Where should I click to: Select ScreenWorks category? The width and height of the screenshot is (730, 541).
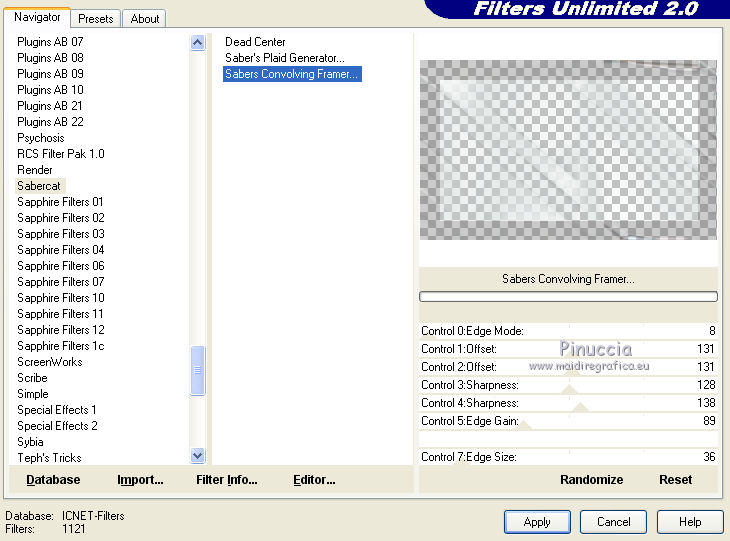50,362
